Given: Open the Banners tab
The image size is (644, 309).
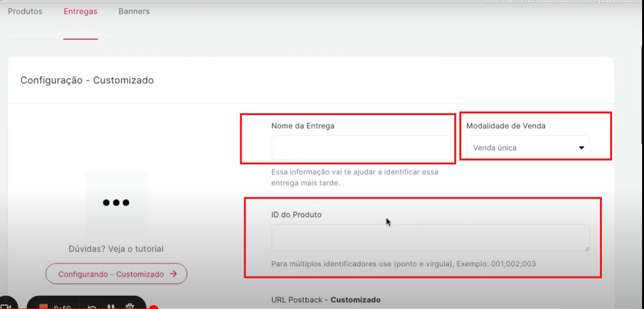Looking at the screenshot, I should pyautogui.click(x=134, y=11).
